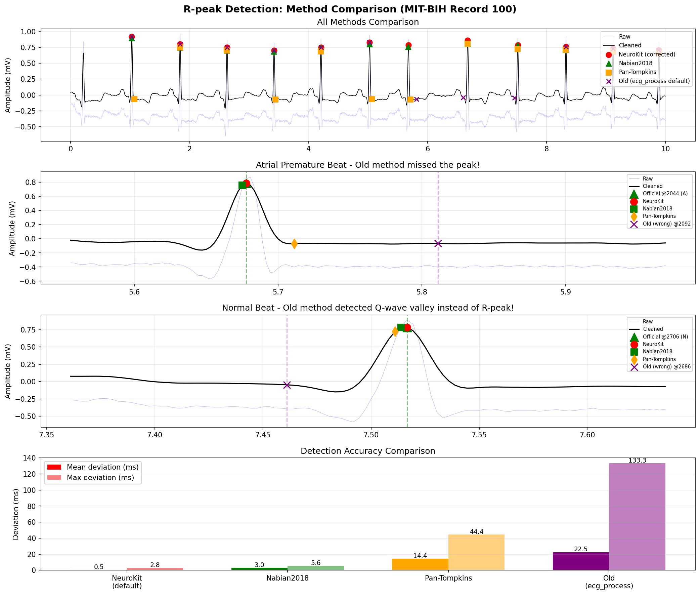
Task: Click the purple X marker in Atrial Premature Beat plot
Action: pos(438,243)
